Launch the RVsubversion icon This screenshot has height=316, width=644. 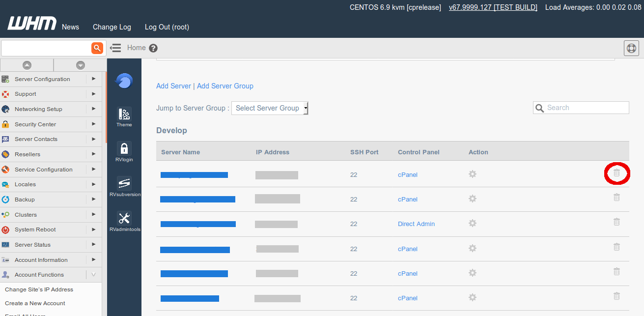[x=124, y=183]
